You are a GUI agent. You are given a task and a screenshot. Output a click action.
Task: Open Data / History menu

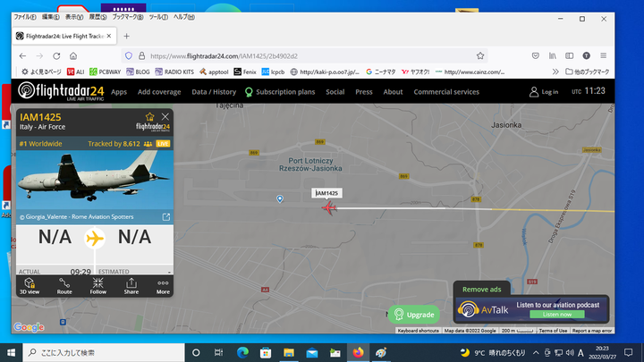point(214,92)
